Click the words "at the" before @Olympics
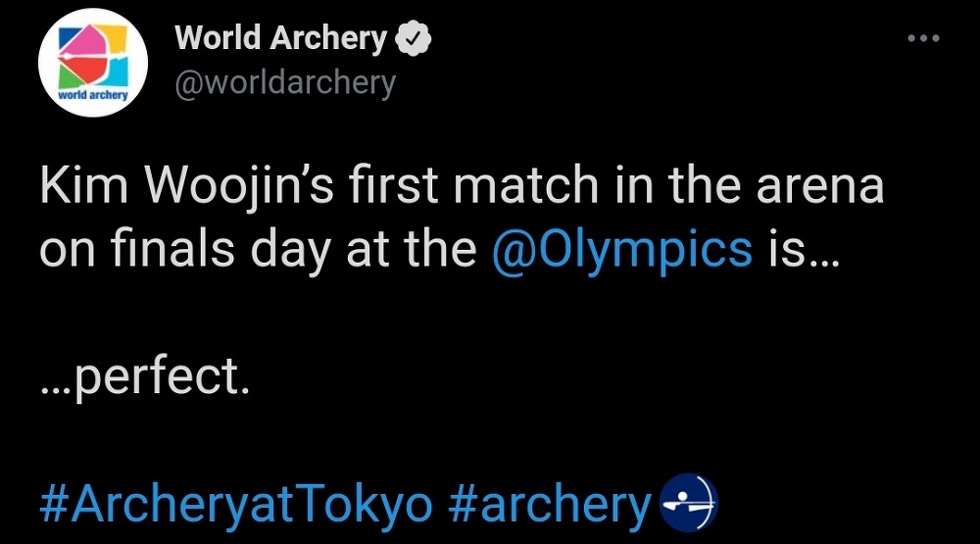The image size is (980, 544). 415,250
